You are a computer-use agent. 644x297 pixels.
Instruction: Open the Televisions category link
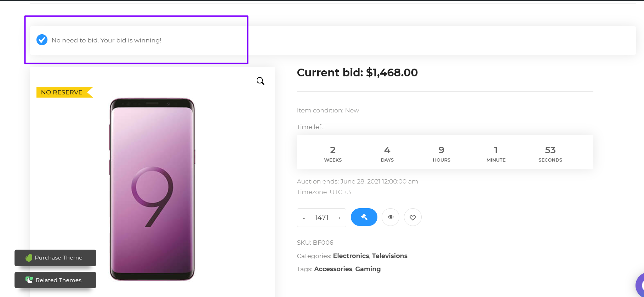click(x=389, y=256)
